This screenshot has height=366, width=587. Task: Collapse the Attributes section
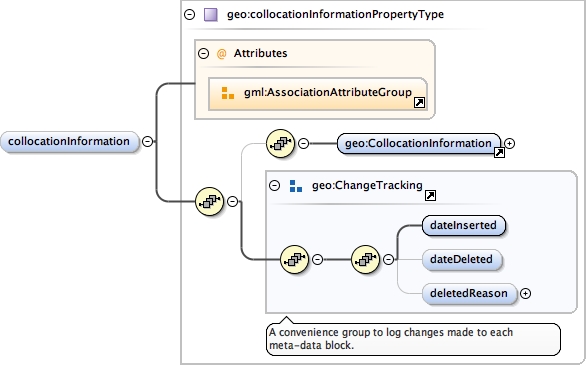(x=203, y=54)
